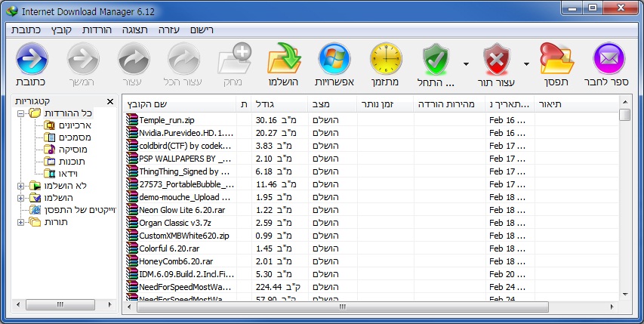Open the קובץ menu
644x324 pixels.
coord(62,30)
